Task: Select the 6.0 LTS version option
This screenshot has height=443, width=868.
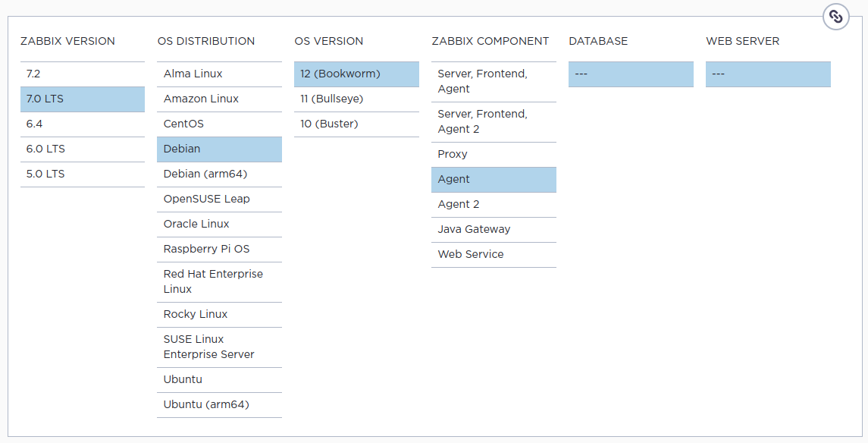Action: (82, 149)
